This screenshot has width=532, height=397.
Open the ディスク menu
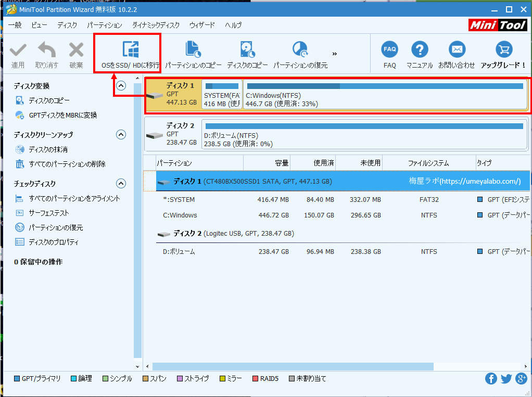[x=67, y=25]
